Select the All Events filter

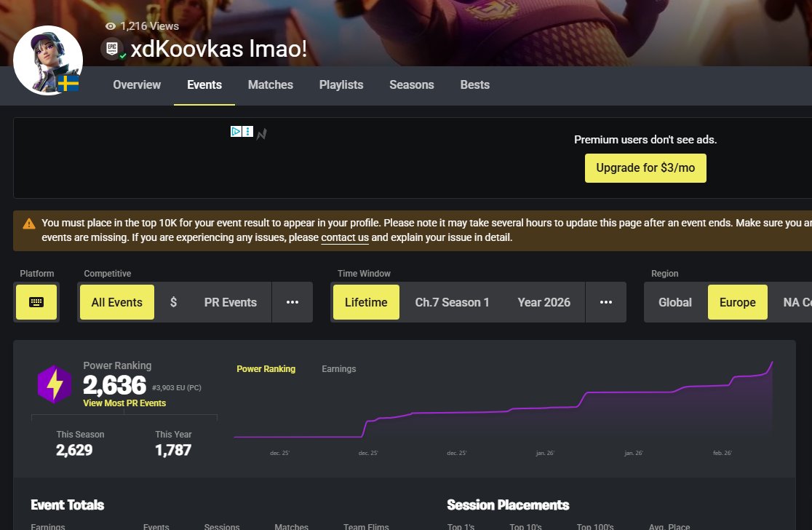tap(117, 302)
